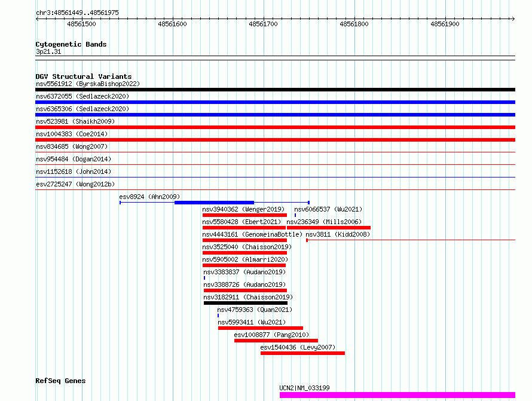This screenshot has width=532, height=401.
Task: Click the Cytogenetic Bands track heading
Action: pyautogui.click(x=71, y=44)
